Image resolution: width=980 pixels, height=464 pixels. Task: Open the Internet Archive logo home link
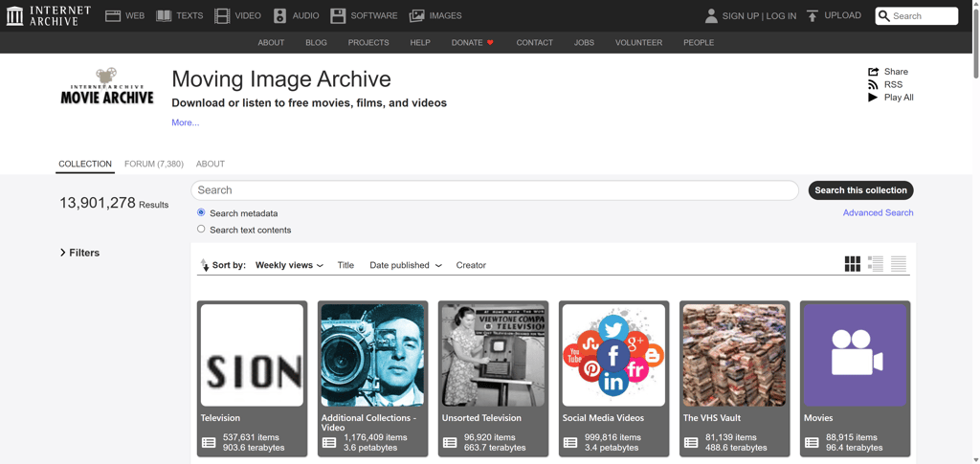pos(48,15)
